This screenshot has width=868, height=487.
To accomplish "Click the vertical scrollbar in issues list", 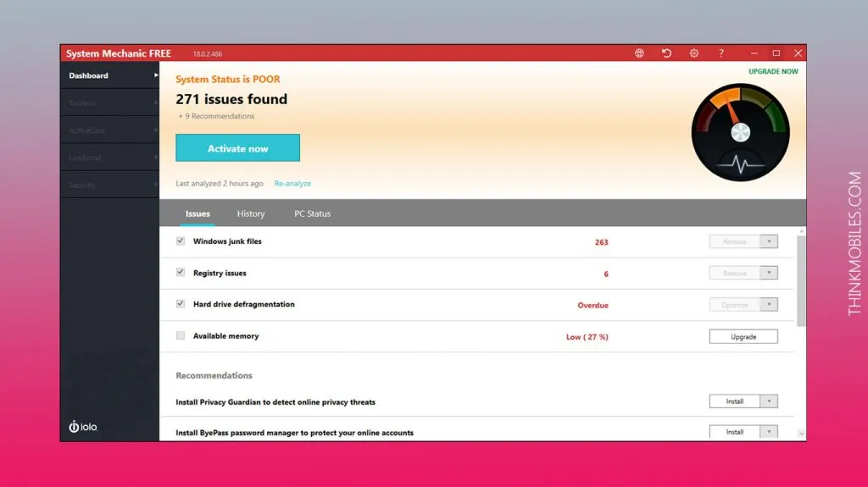I will pos(801,279).
